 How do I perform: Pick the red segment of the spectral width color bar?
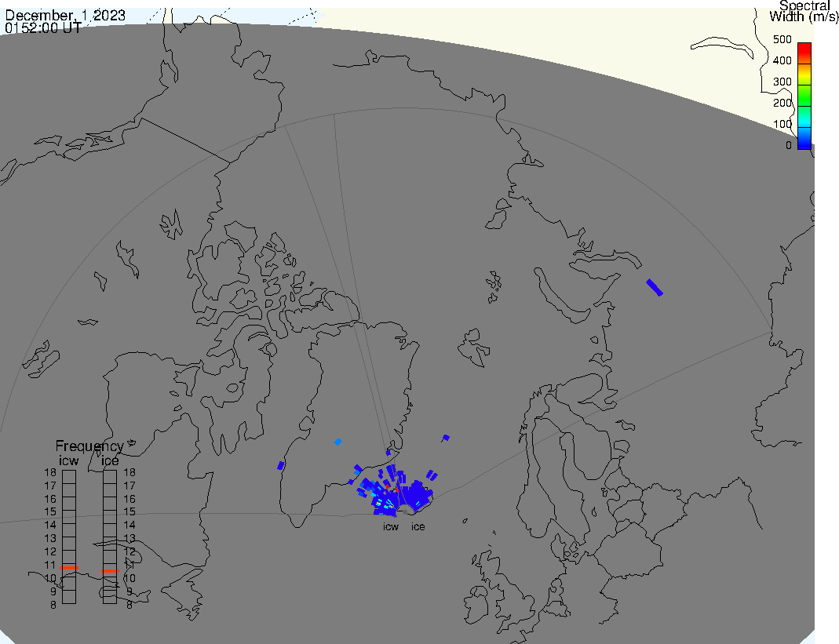[804, 53]
